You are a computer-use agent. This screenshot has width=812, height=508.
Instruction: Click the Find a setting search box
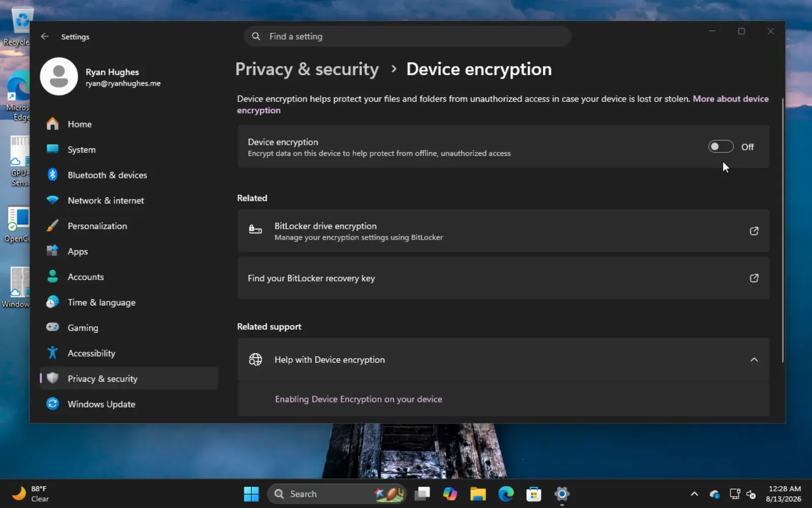pos(408,37)
